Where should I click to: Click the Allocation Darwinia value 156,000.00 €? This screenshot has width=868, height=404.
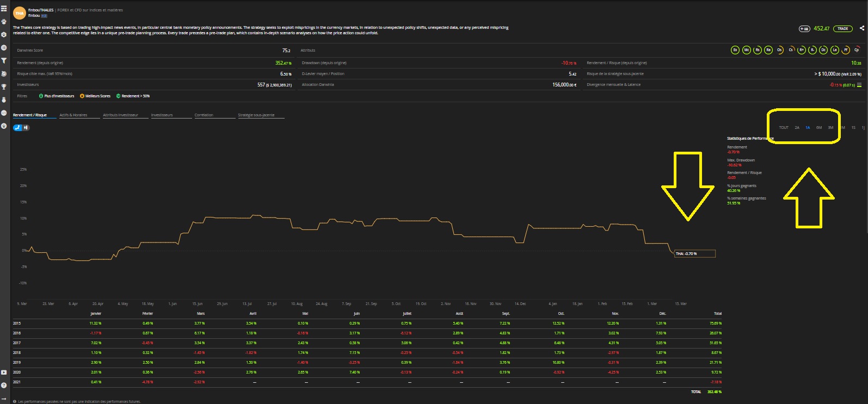tap(564, 85)
